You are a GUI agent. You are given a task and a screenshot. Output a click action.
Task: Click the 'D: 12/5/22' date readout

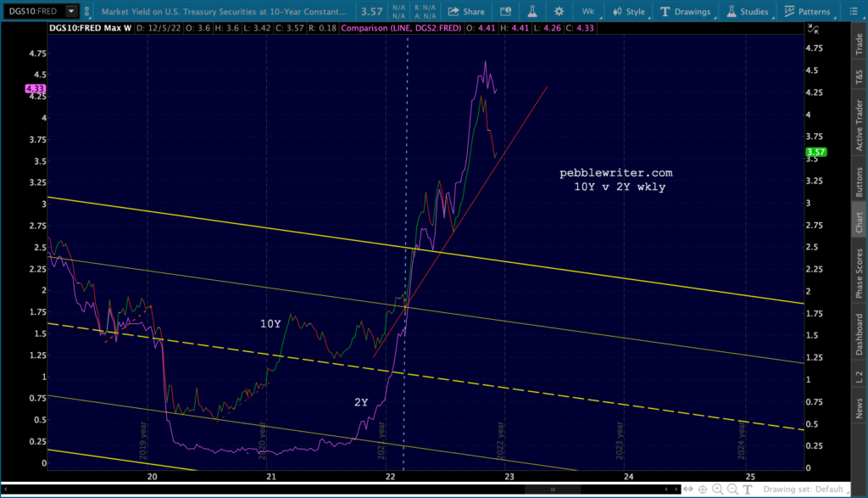159,28
